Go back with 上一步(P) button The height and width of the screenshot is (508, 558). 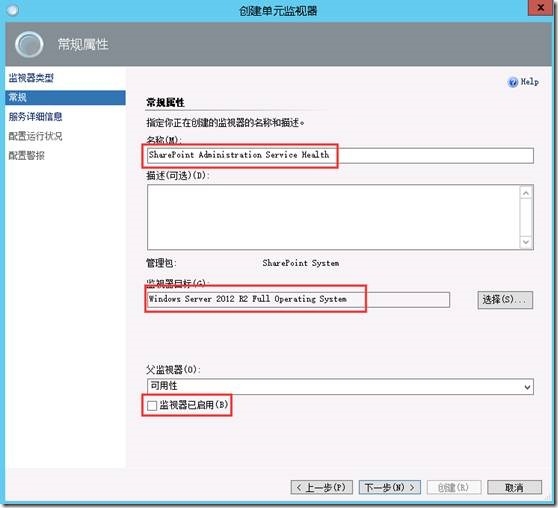click(322, 487)
